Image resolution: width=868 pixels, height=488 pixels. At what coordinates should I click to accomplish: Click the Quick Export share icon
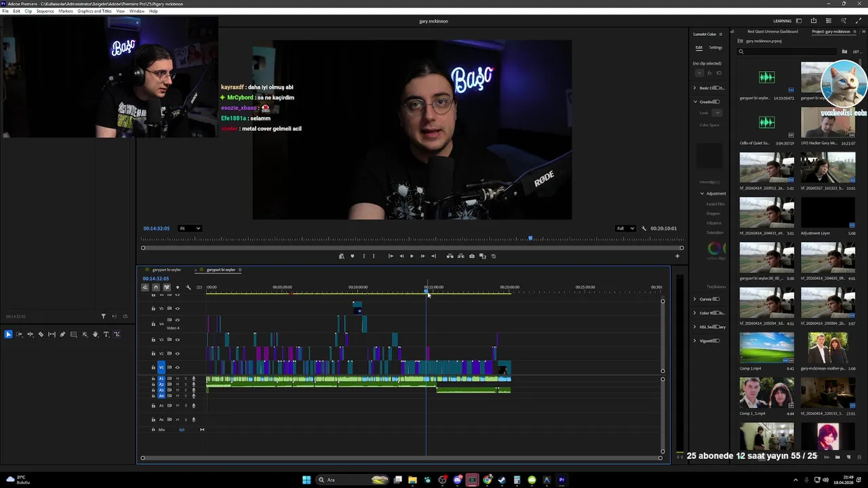(x=814, y=21)
